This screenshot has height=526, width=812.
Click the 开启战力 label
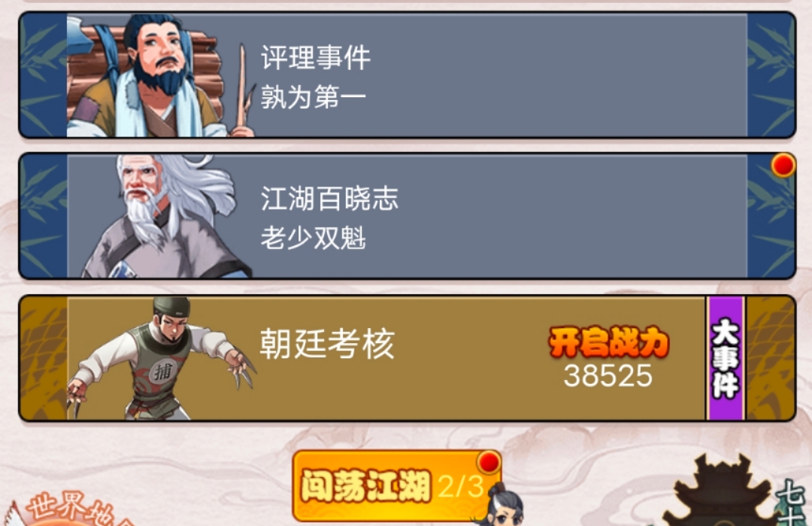tap(608, 342)
